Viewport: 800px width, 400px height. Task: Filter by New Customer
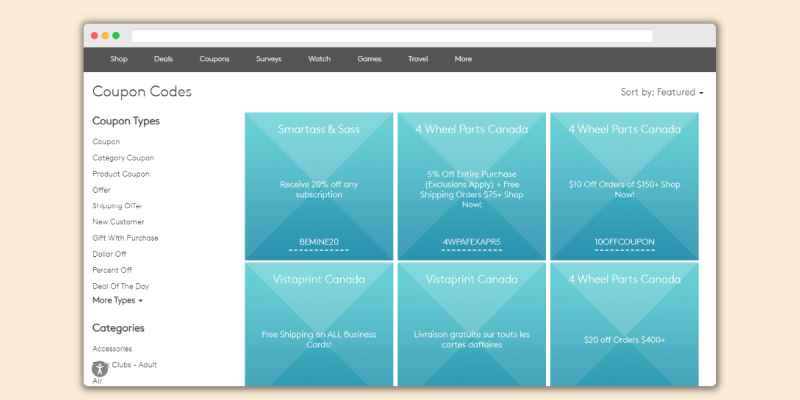point(118,222)
